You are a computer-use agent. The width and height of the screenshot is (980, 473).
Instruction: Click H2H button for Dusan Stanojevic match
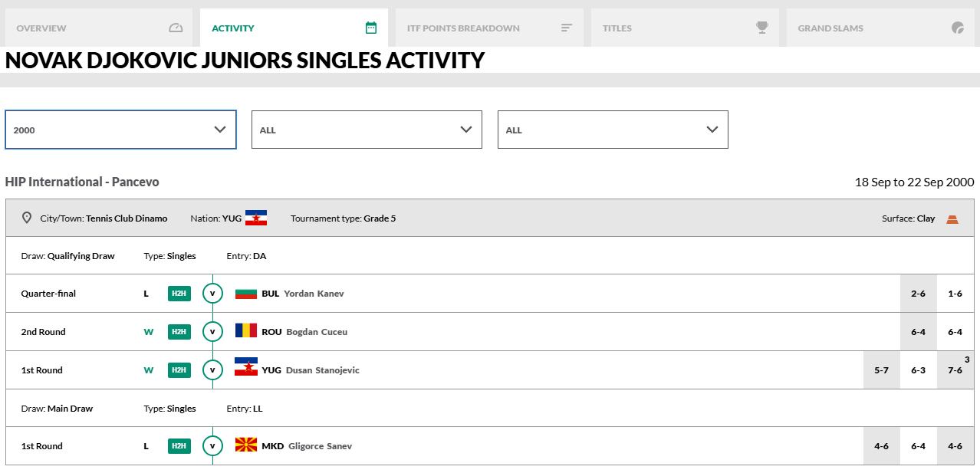tap(179, 370)
